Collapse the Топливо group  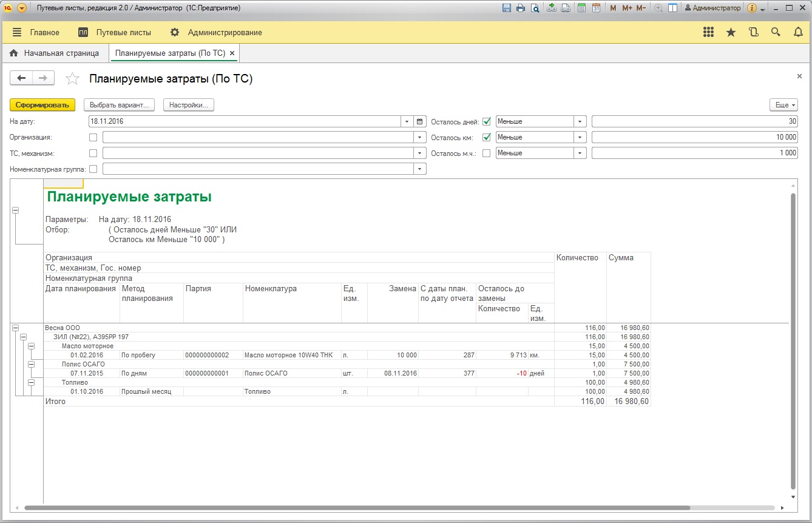pos(32,382)
